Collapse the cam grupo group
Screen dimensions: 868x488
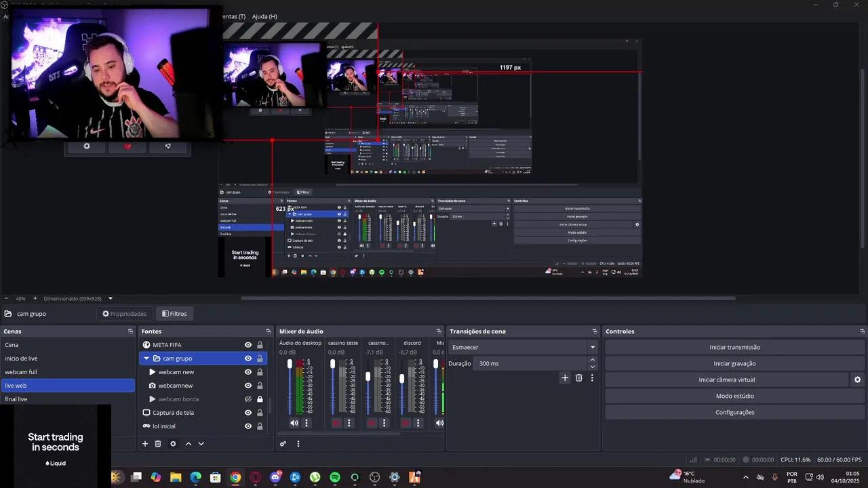(146, 359)
